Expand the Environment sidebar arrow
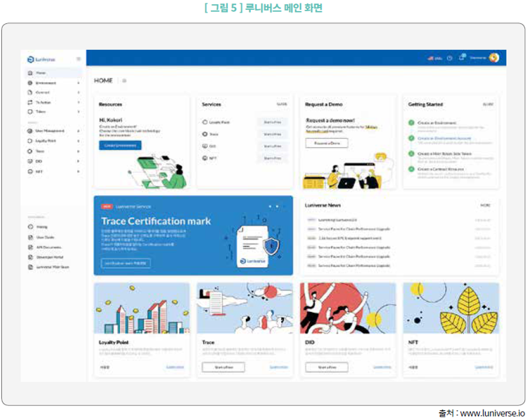The image size is (527, 420). (78, 83)
